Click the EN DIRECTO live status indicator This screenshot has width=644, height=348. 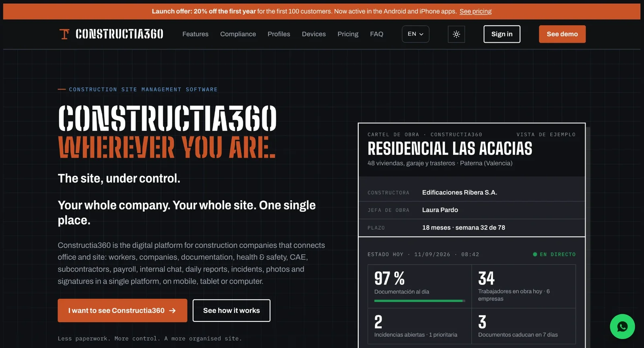(x=554, y=254)
